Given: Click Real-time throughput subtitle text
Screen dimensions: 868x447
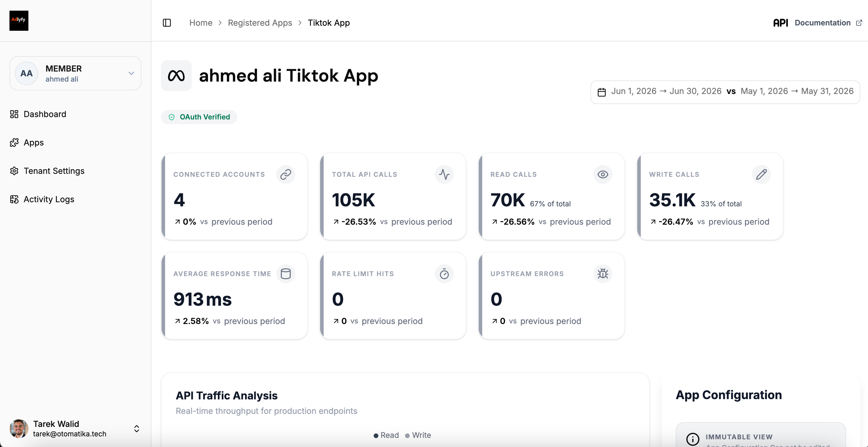Looking at the screenshot, I should coord(266,411).
